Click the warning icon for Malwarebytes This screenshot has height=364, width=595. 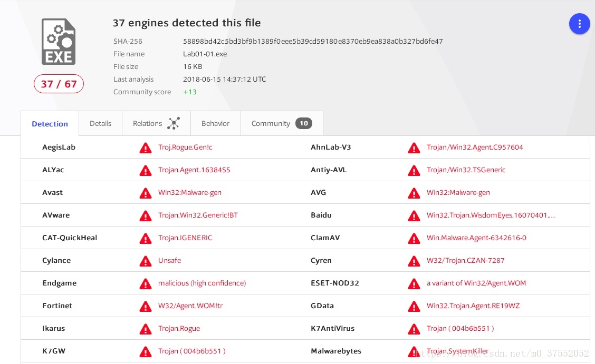(414, 352)
